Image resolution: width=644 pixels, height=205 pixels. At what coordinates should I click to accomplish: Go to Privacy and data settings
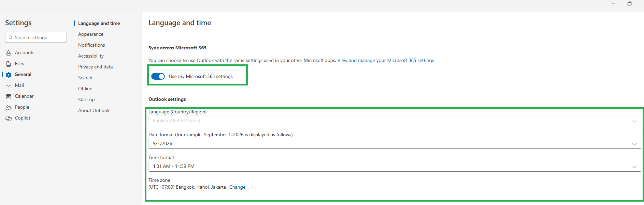(95, 67)
